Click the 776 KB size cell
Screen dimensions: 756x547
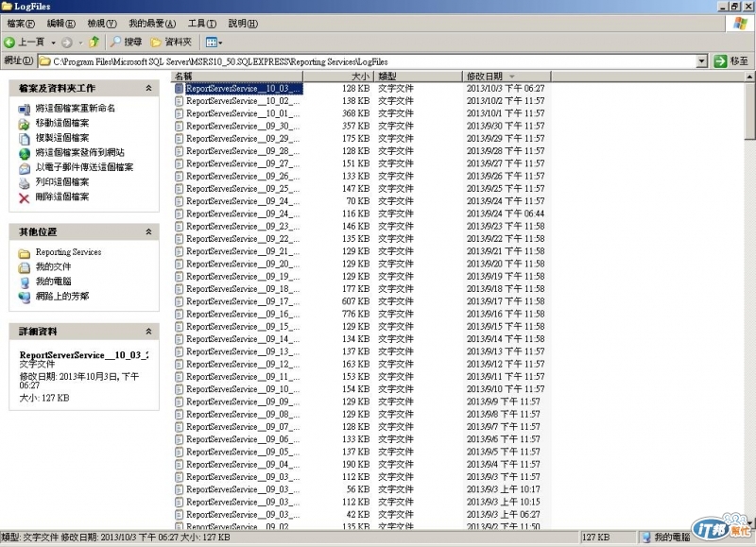(x=356, y=314)
